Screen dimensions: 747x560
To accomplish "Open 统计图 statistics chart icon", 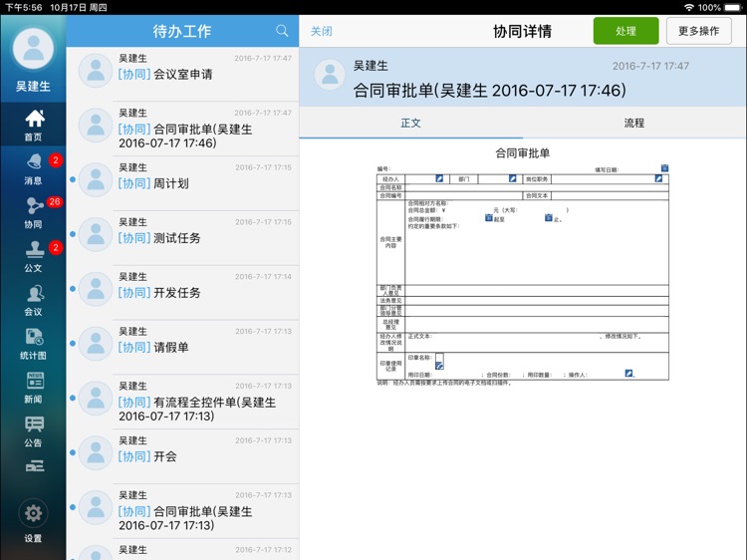I will point(34,337).
